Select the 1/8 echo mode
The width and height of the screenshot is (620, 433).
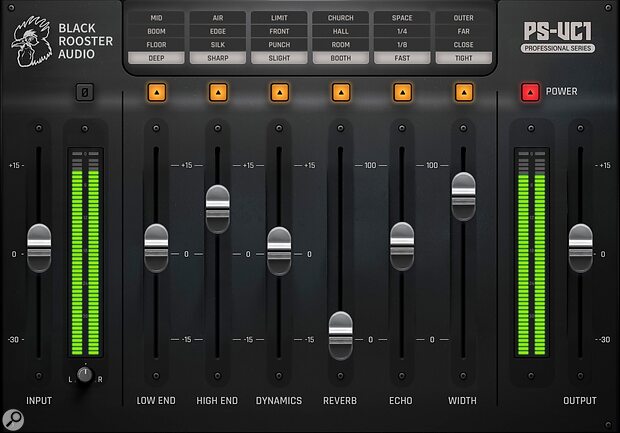[402, 45]
